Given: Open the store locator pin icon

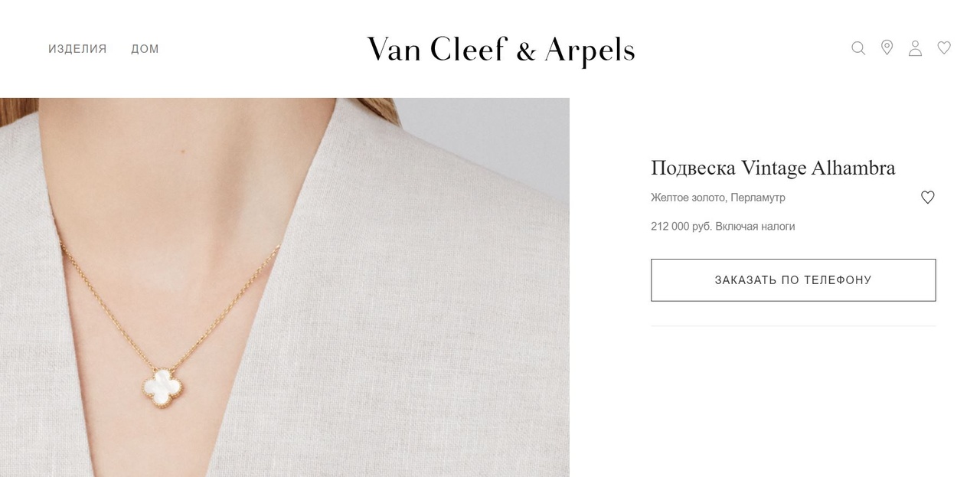Looking at the screenshot, I should (x=887, y=47).
